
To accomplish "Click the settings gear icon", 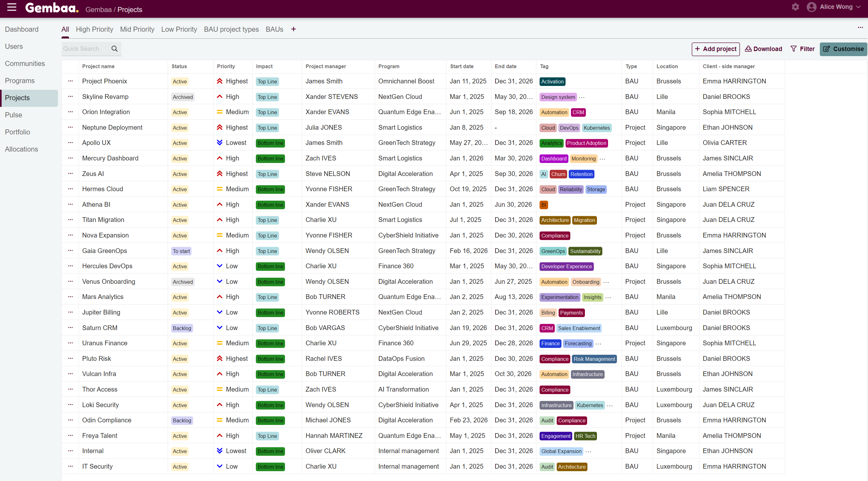I will point(795,7).
